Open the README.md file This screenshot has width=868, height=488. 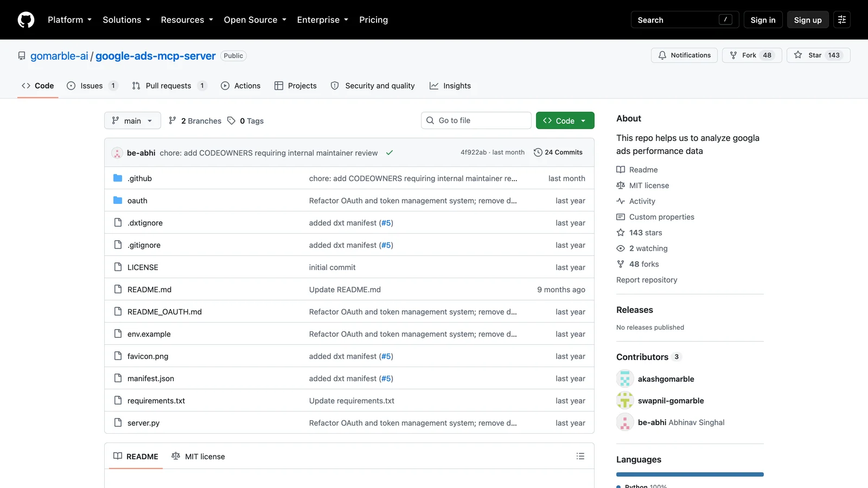149,290
